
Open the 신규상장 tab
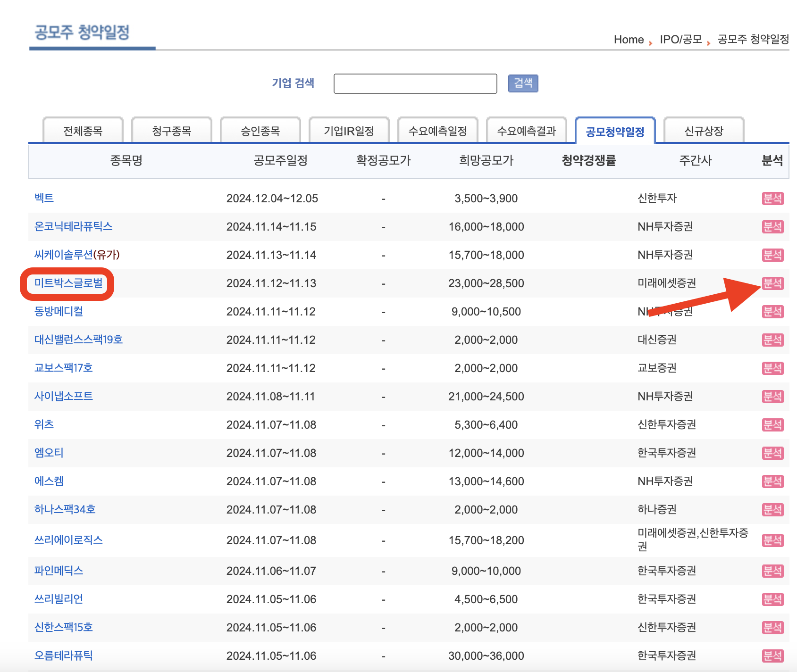coord(704,131)
